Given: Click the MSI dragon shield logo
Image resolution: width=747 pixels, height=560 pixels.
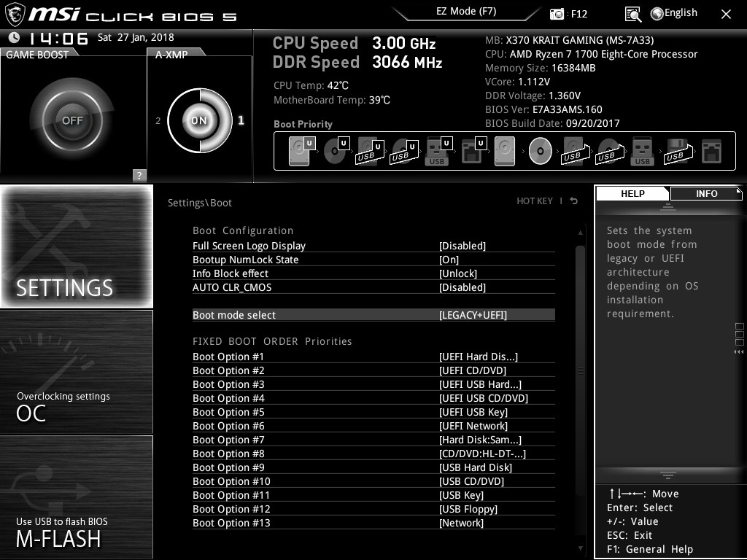Looking at the screenshot, I should coord(15,15).
